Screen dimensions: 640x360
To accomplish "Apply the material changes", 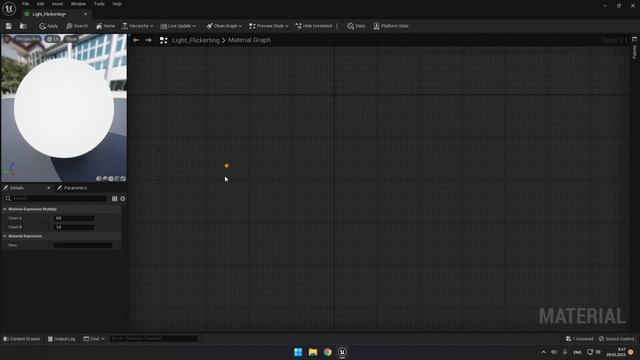I will tap(49, 26).
